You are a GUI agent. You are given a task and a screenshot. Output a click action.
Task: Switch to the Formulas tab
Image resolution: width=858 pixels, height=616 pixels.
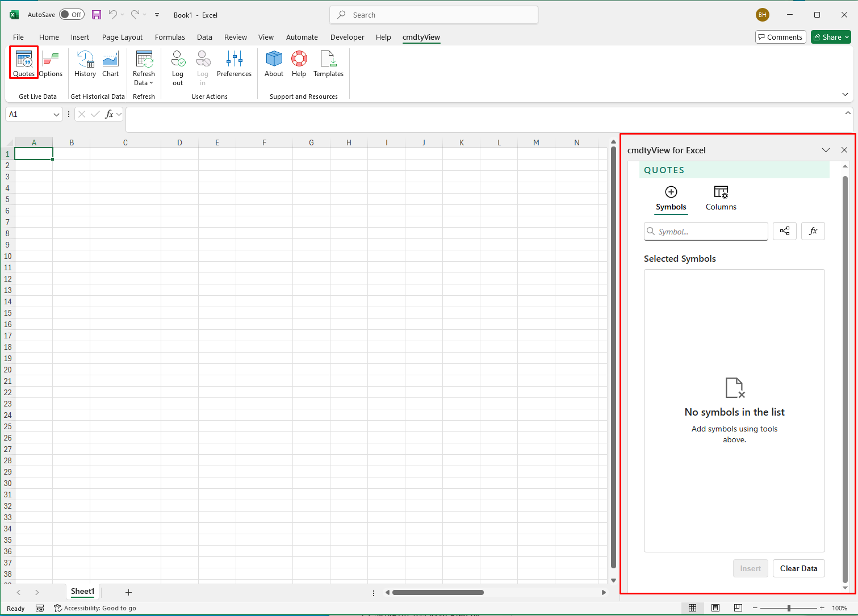pyautogui.click(x=170, y=37)
